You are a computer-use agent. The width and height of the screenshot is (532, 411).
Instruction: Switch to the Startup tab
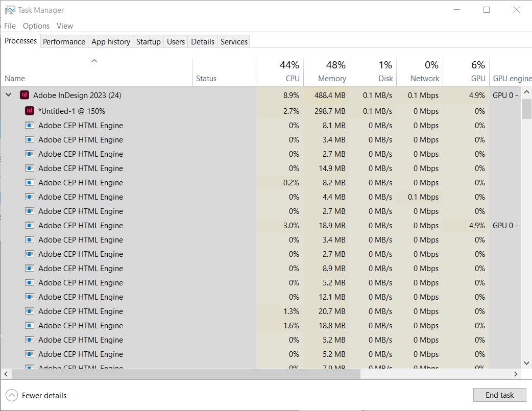(148, 42)
